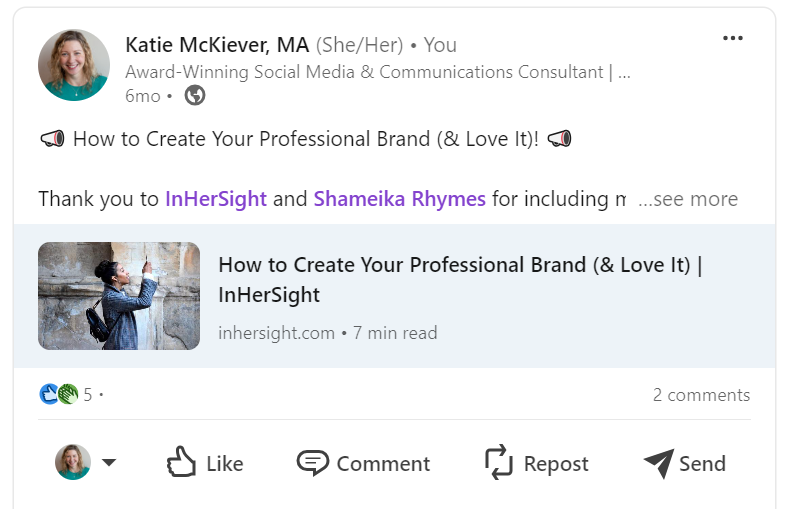The height and width of the screenshot is (509, 789).
Task: Expand post text with see more
Action: coord(688,199)
